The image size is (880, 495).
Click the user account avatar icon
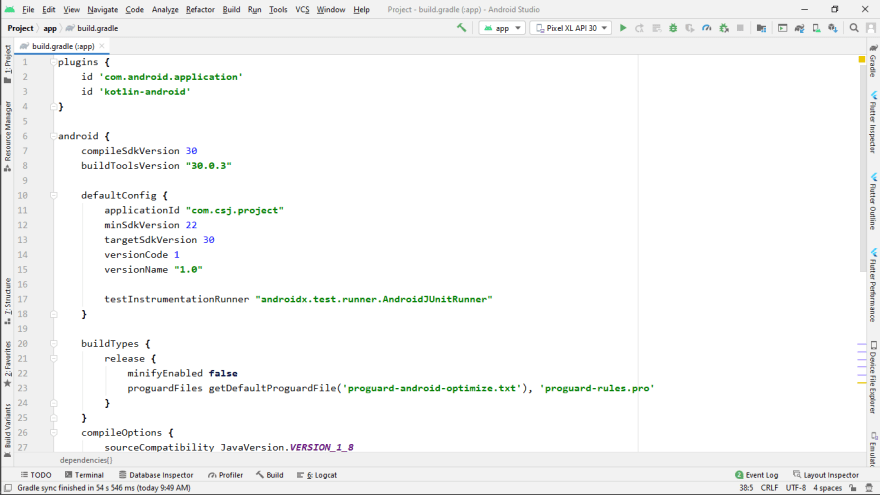click(x=871, y=28)
